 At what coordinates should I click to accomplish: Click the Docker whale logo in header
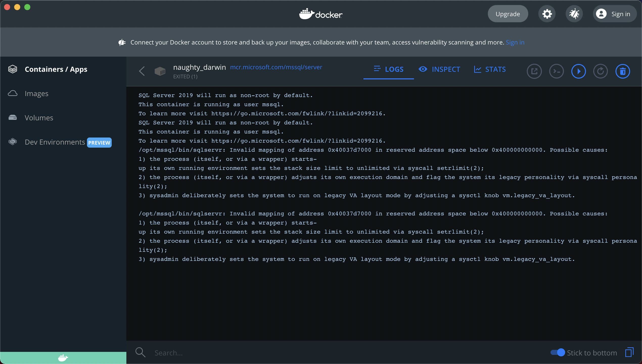coord(321,14)
